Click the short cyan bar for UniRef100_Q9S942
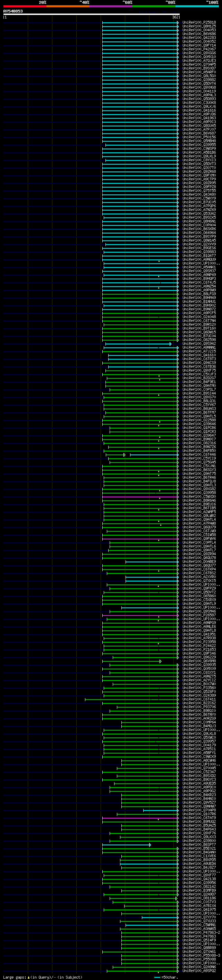The image size is (222, 980). tap(138, 344)
